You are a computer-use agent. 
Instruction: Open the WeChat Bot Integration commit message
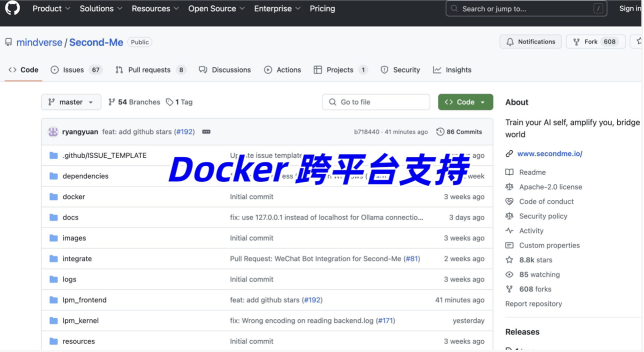point(316,258)
